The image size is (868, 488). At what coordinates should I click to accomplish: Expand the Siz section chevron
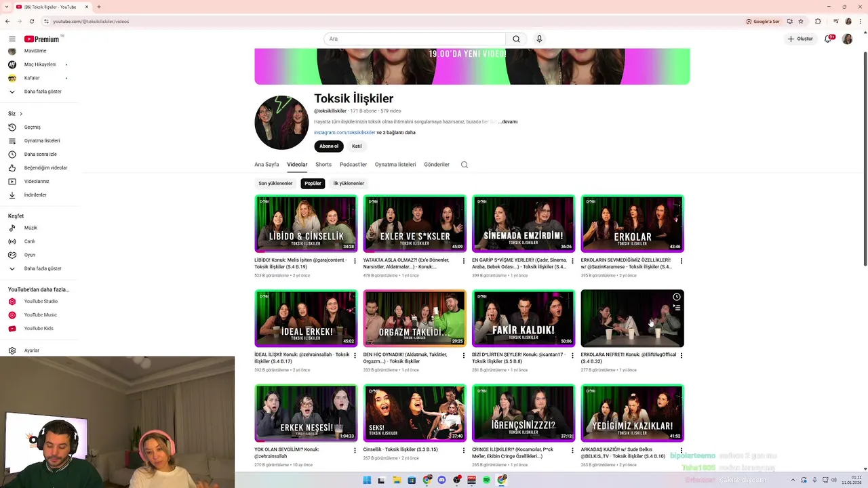point(21,114)
